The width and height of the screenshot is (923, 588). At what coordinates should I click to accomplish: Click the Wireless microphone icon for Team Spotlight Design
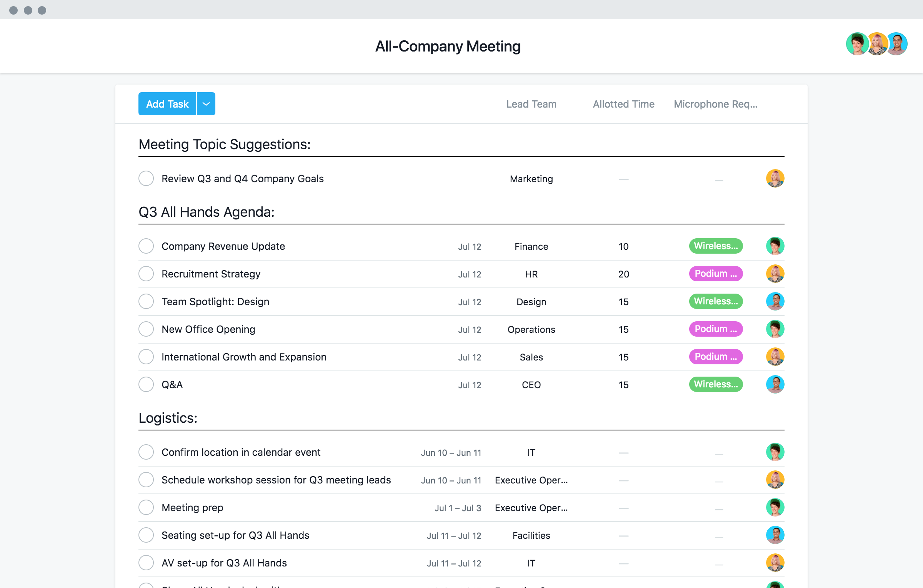(x=715, y=301)
